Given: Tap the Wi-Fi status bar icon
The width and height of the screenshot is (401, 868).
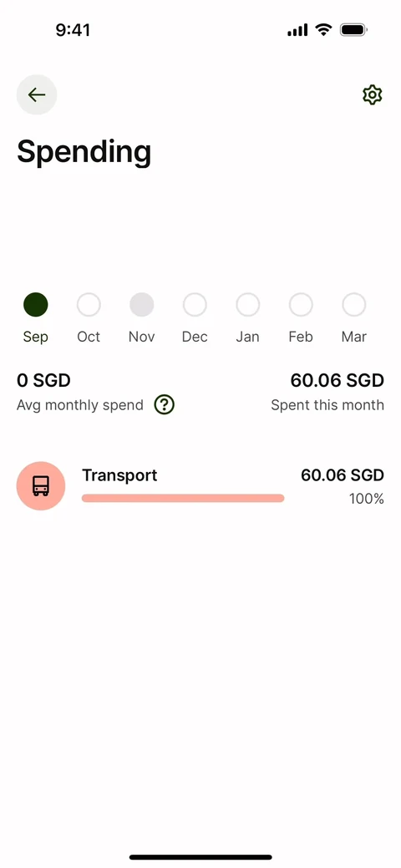Looking at the screenshot, I should 323,30.
